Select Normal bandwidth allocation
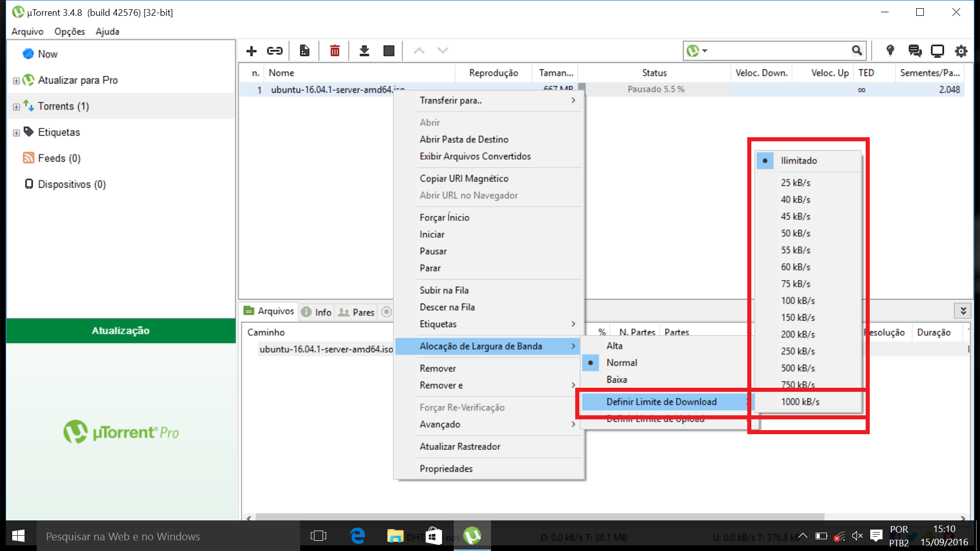Viewport: 980px width, 551px height. (620, 362)
